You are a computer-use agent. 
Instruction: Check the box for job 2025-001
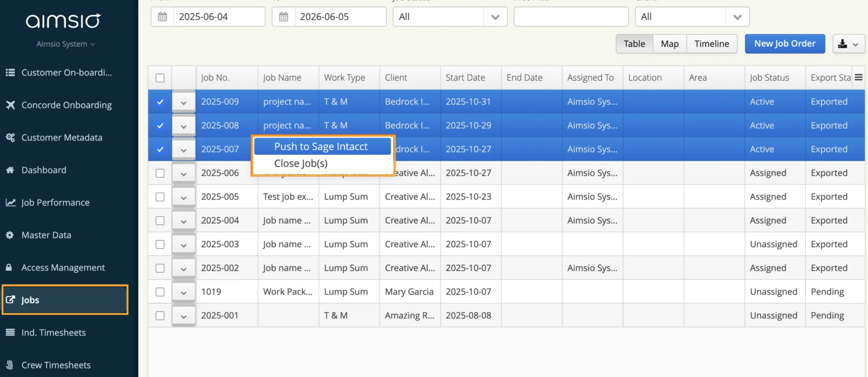click(x=160, y=315)
